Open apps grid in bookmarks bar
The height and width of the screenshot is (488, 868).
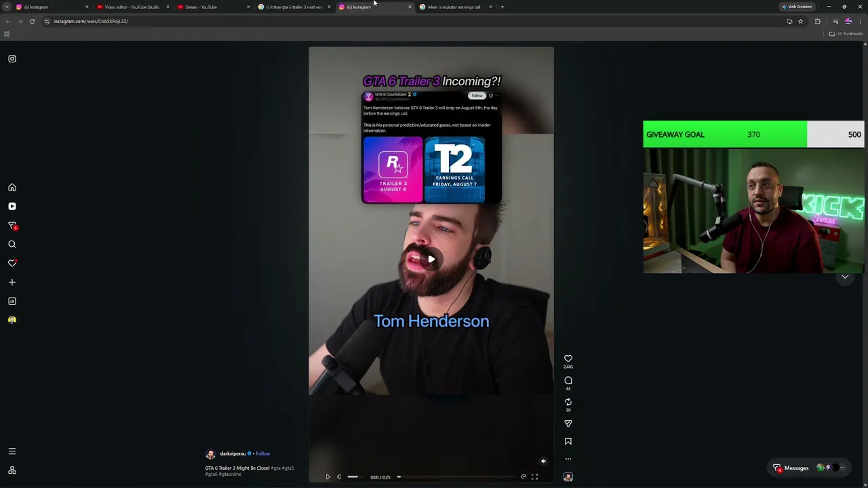point(7,34)
